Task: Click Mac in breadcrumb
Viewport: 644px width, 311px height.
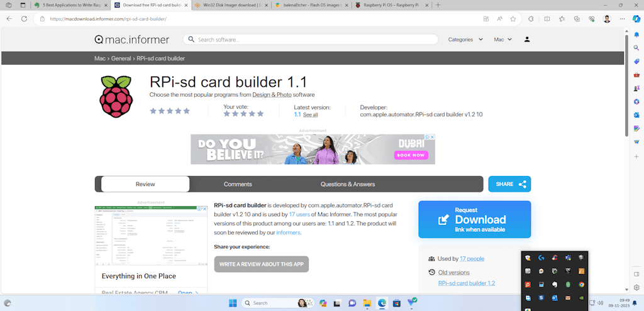Action: pos(100,58)
